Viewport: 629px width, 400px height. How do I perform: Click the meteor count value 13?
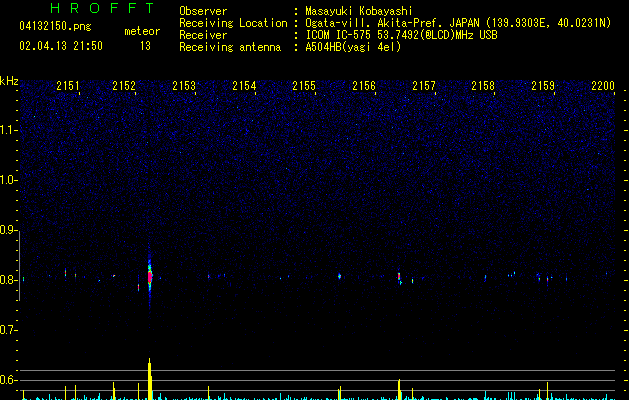pyautogui.click(x=145, y=46)
